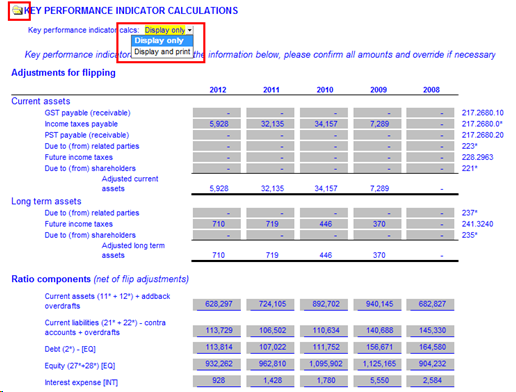The image size is (516, 392).
Task: Click the 2009 GST payable (receivable) cell
Action: (377, 113)
